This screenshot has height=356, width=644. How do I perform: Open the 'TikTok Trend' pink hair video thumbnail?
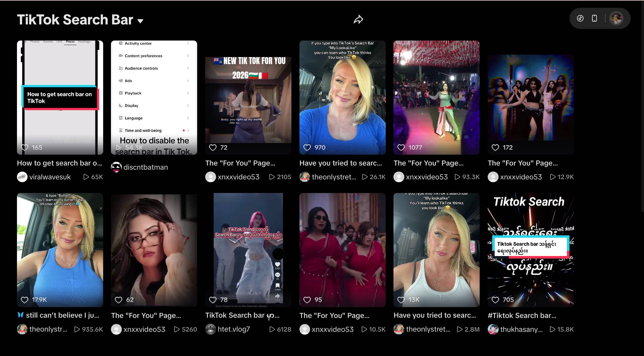pos(248,250)
